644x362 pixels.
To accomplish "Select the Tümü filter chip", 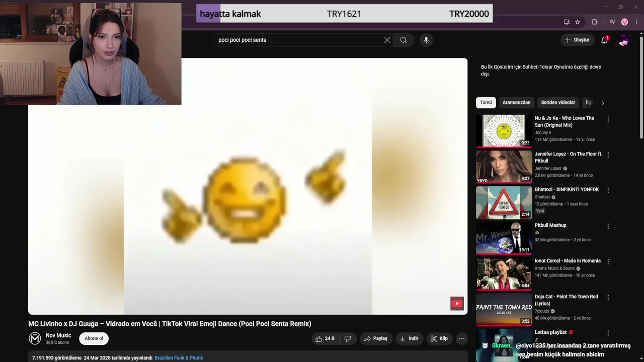I will tap(486, 103).
